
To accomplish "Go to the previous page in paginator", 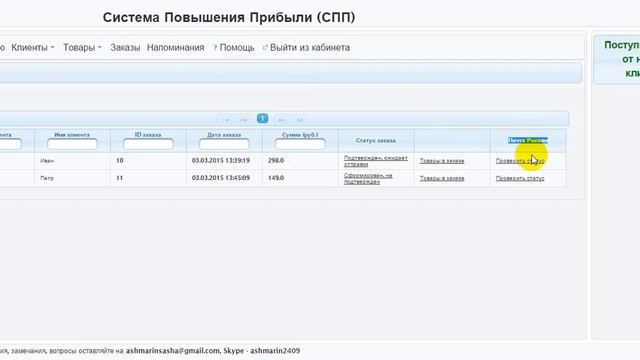I will (243, 120).
